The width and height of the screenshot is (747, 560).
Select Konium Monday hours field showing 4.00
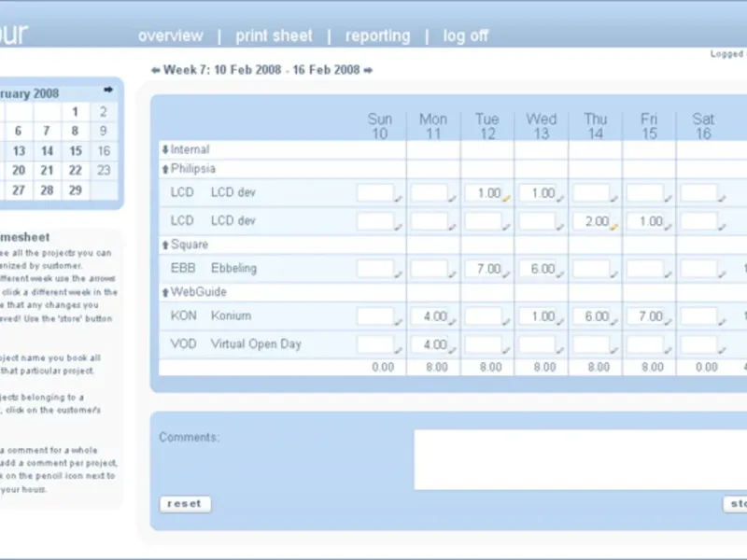click(430, 316)
